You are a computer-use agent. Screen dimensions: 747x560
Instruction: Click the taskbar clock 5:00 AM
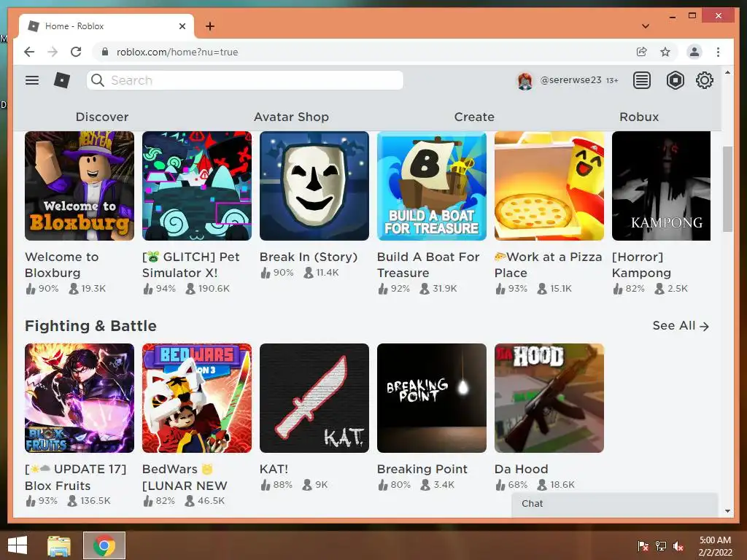[x=715, y=540]
